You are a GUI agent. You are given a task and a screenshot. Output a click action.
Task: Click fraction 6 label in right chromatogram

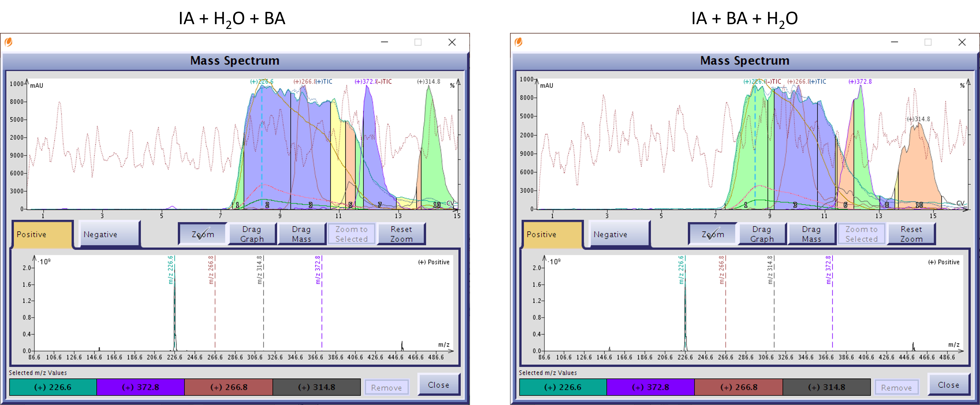pos(845,205)
